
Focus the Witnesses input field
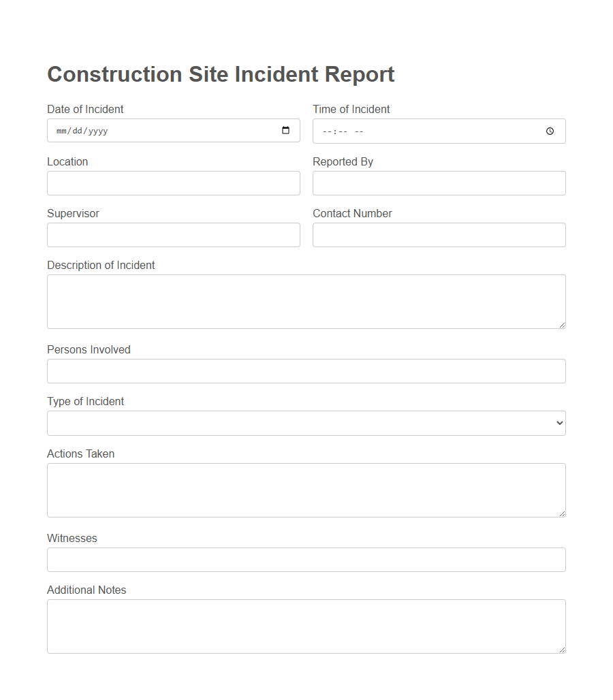(x=306, y=559)
